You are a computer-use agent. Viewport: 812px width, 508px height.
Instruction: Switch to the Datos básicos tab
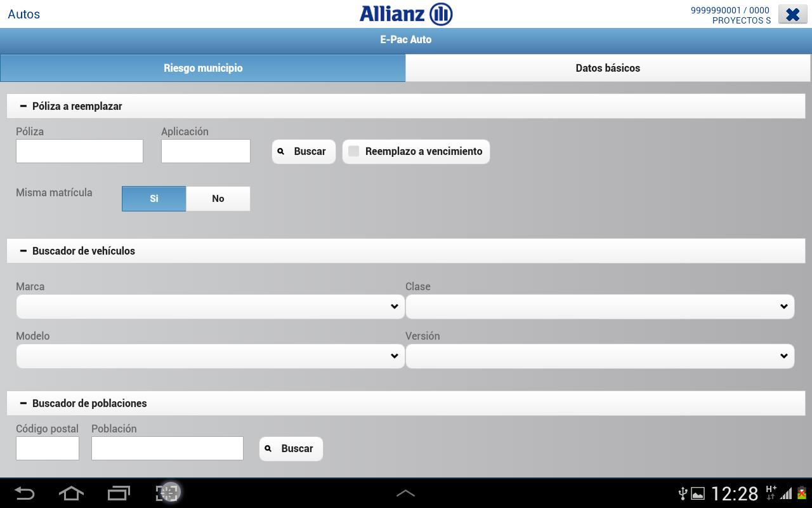coord(608,67)
